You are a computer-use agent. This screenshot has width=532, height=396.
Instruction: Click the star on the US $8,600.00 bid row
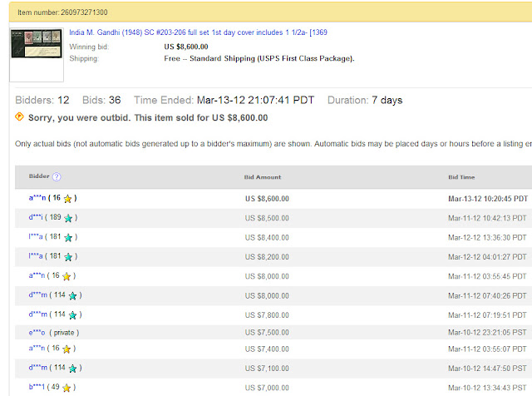pyautogui.click(x=68, y=199)
